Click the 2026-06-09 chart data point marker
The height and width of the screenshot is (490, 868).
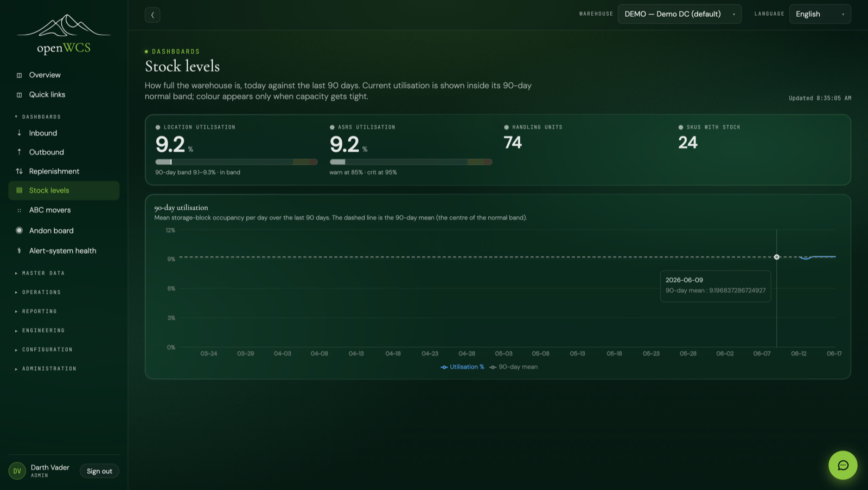click(777, 257)
